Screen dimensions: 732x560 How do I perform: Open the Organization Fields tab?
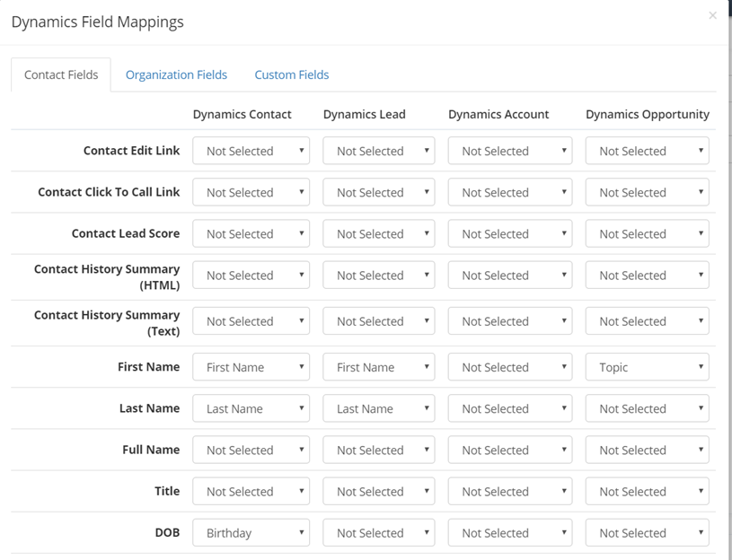pyautogui.click(x=176, y=74)
